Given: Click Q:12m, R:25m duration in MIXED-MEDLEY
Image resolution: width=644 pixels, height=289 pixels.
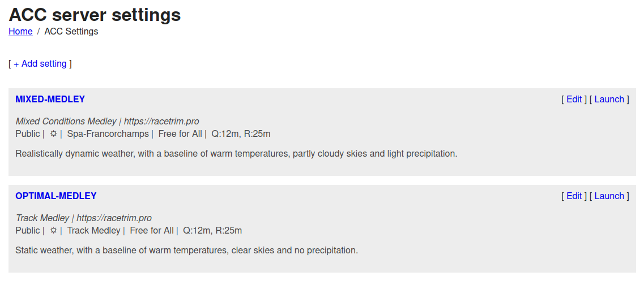Looking at the screenshot, I should pos(241,134).
